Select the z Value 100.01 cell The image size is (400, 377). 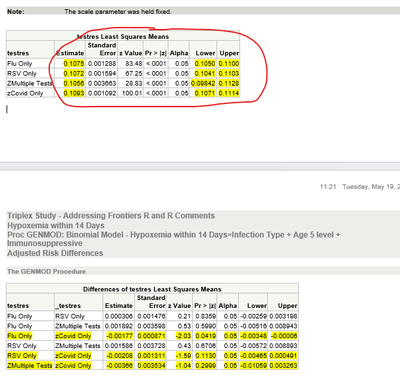click(x=132, y=93)
